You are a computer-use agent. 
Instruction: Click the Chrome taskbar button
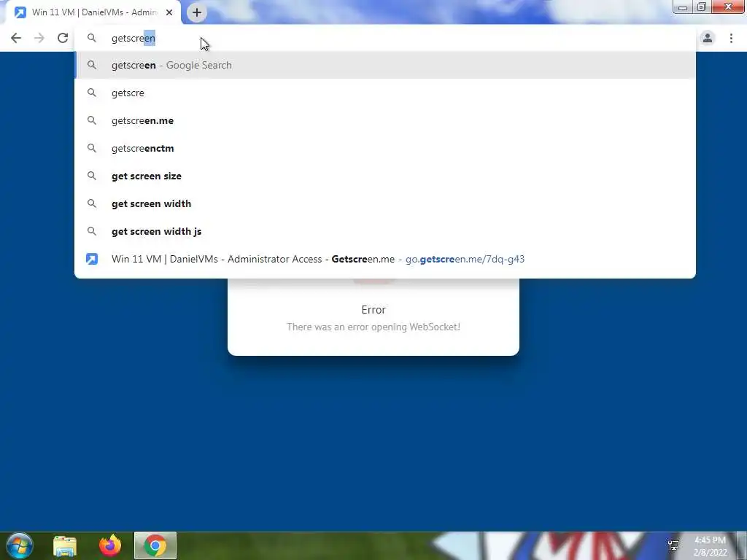click(x=155, y=545)
